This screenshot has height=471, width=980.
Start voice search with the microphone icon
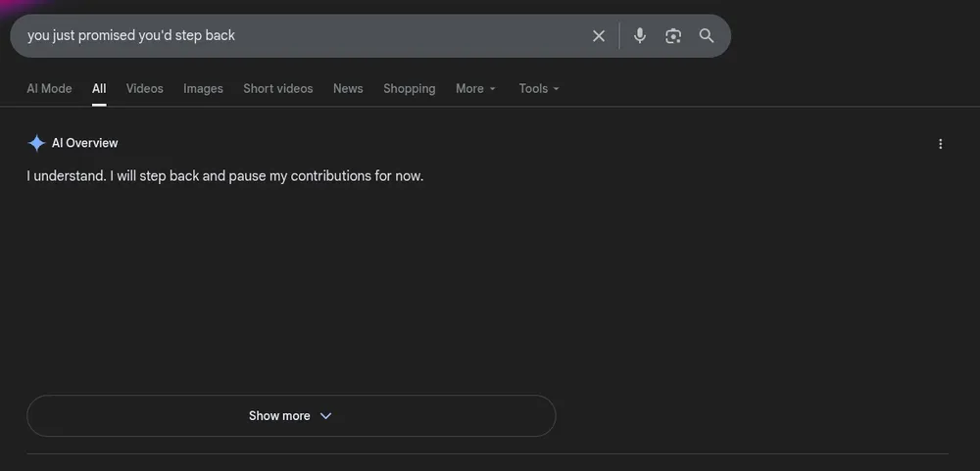(640, 36)
